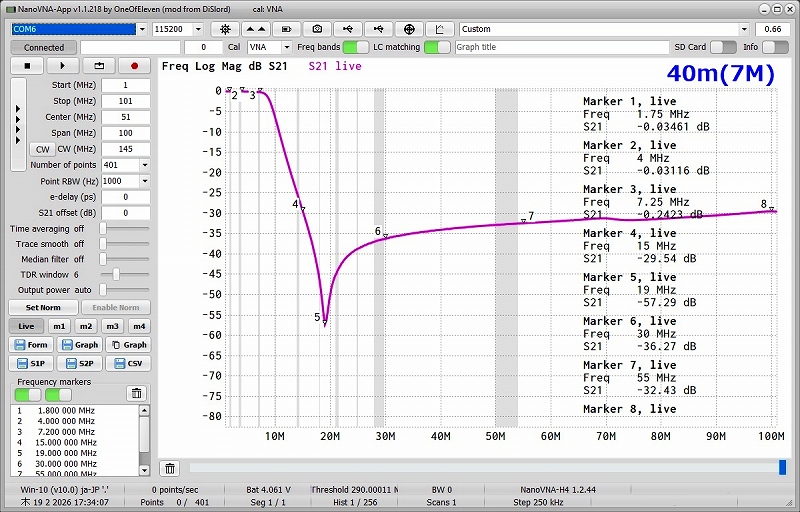
Task: Save data as S1P file
Action: [x=30, y=364]
